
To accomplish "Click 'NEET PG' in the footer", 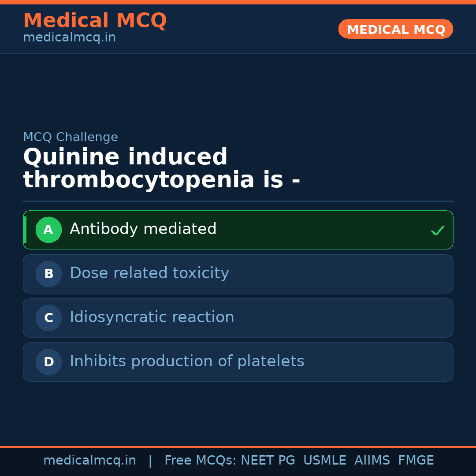I will coord(268,461).
